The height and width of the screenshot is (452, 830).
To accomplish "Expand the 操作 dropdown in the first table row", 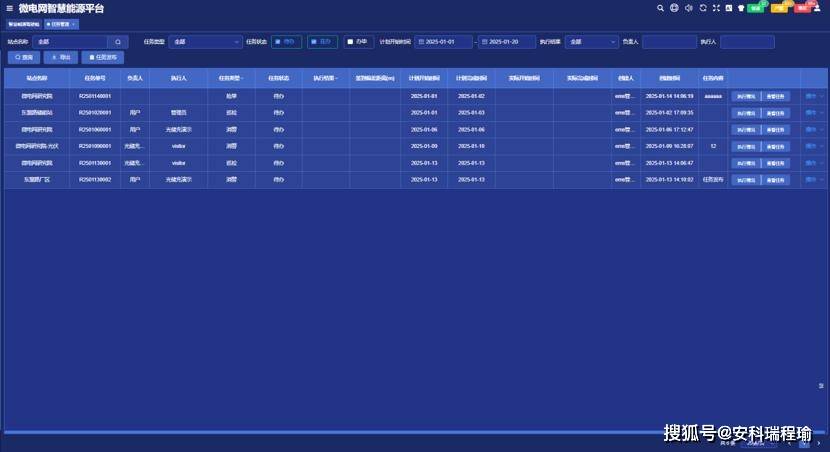I will click(x=814, y=96).
